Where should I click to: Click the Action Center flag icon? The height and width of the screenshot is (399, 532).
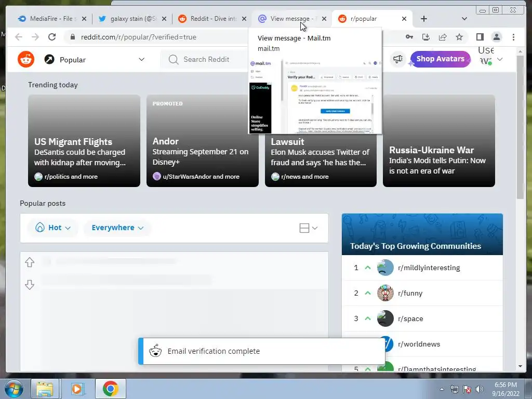click(467, 389)
